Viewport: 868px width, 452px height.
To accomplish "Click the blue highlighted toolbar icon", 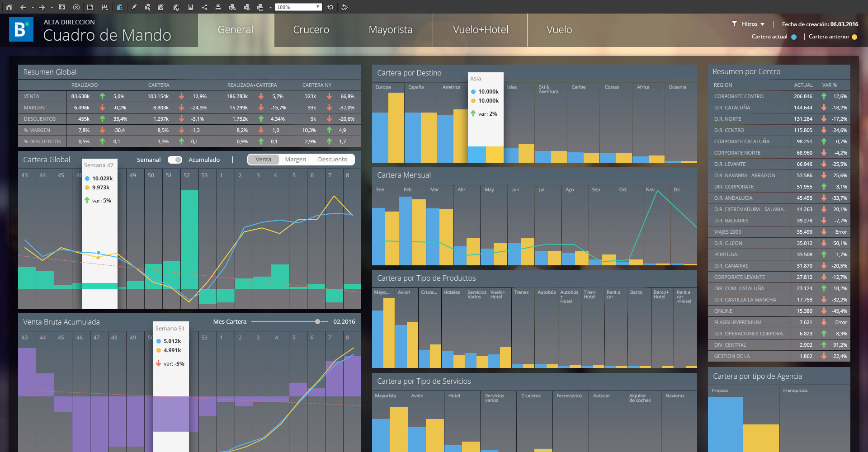I will tap(119, 7).
